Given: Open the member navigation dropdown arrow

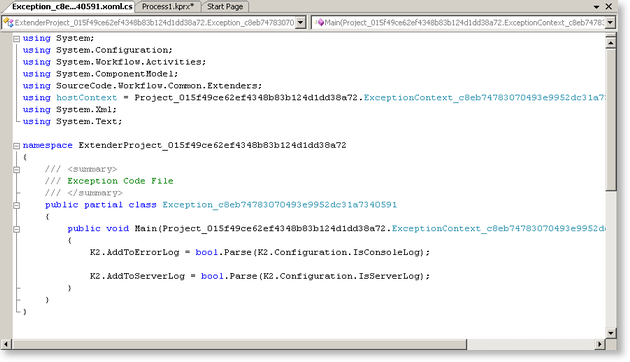Looking at the screenshot, I should [x=610, y=22].
